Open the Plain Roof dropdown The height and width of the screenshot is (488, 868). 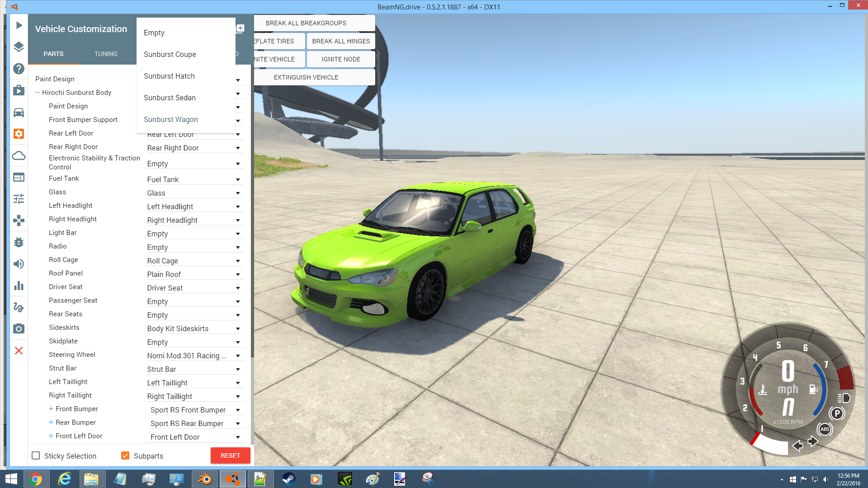194,274
